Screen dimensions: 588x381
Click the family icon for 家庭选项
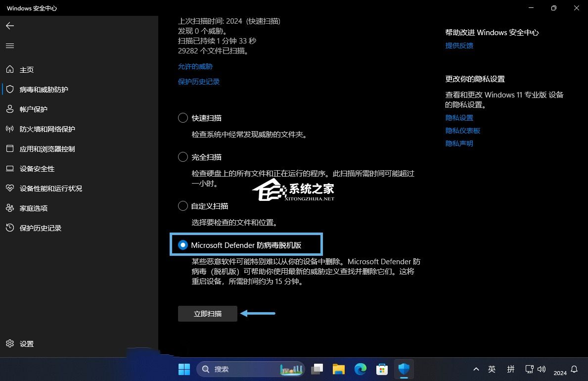(x=10, y=208)
